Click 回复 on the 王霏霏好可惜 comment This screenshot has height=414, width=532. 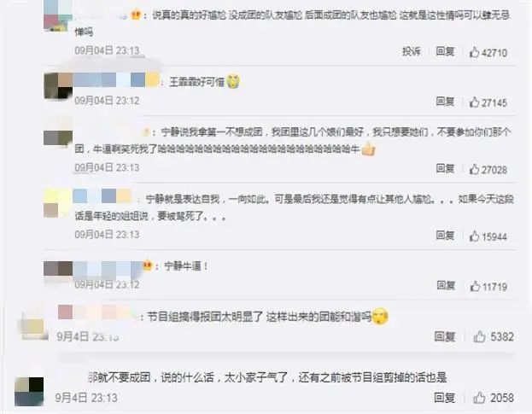pos(445,101)
